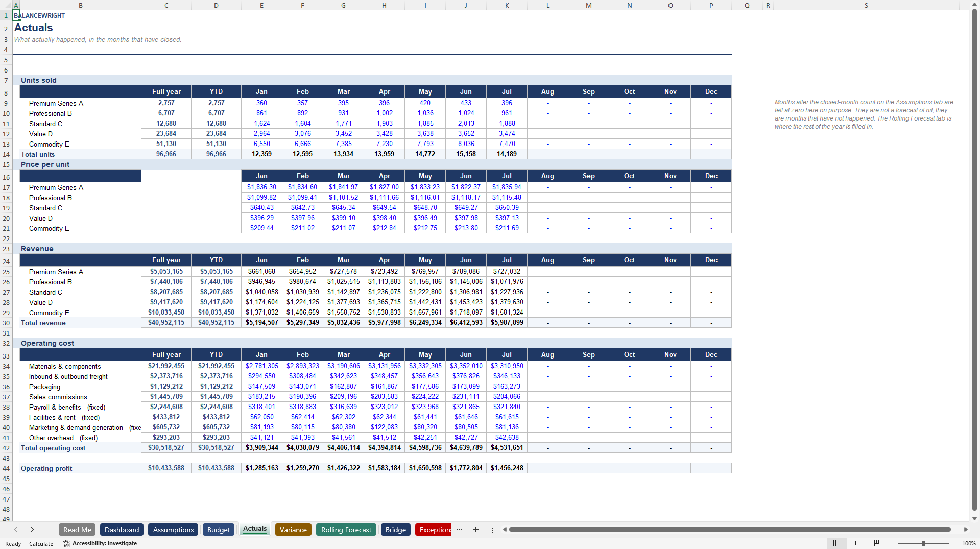Click the closed-months explanatory note text

coord(864,114)
